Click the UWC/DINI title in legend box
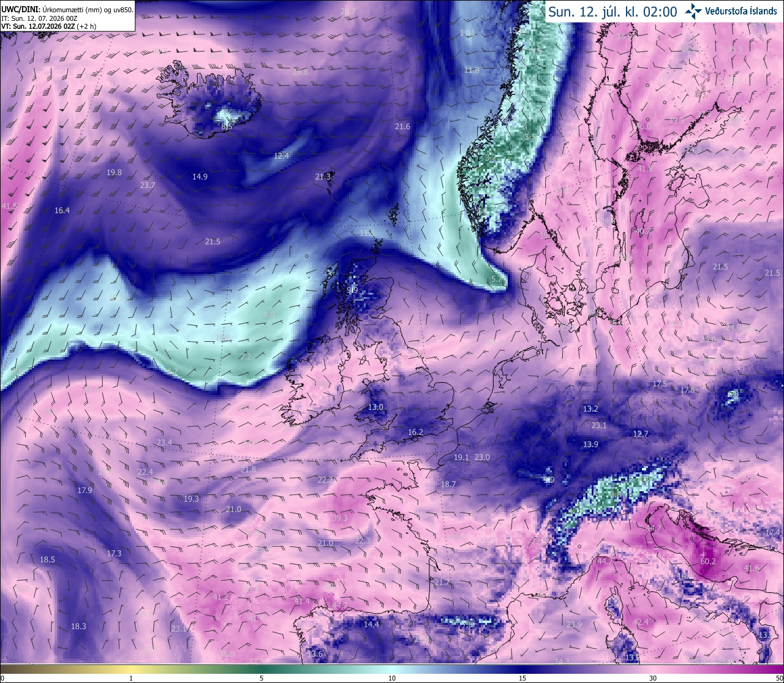The height and width of the screenshot is (683, 784). (x=21, y=10)
